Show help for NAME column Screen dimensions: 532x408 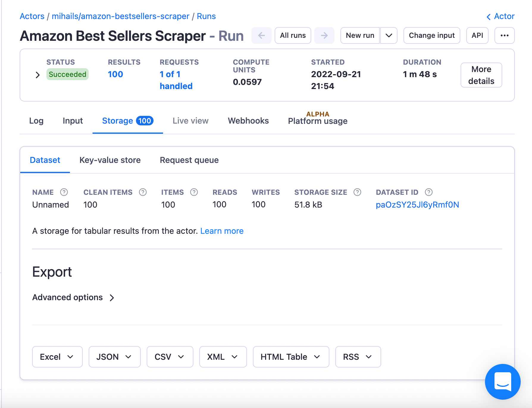tap(64, 192)
